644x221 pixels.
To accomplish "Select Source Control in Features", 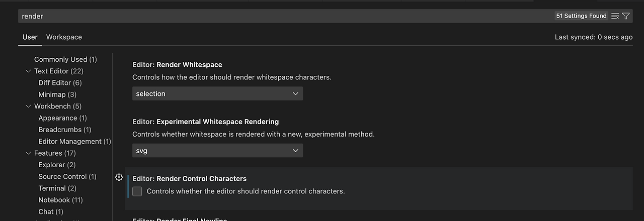I will 67,177.
